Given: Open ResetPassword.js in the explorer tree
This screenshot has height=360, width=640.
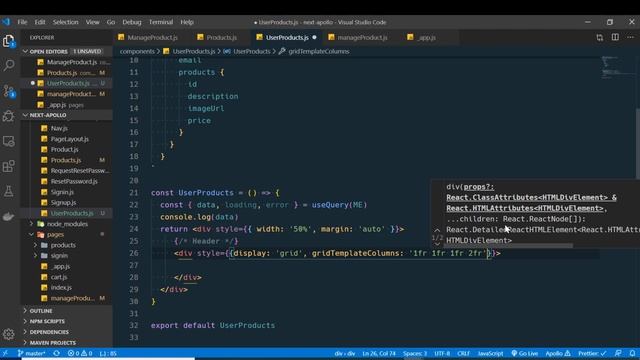Looking at the screenshot, I should 74,181.
